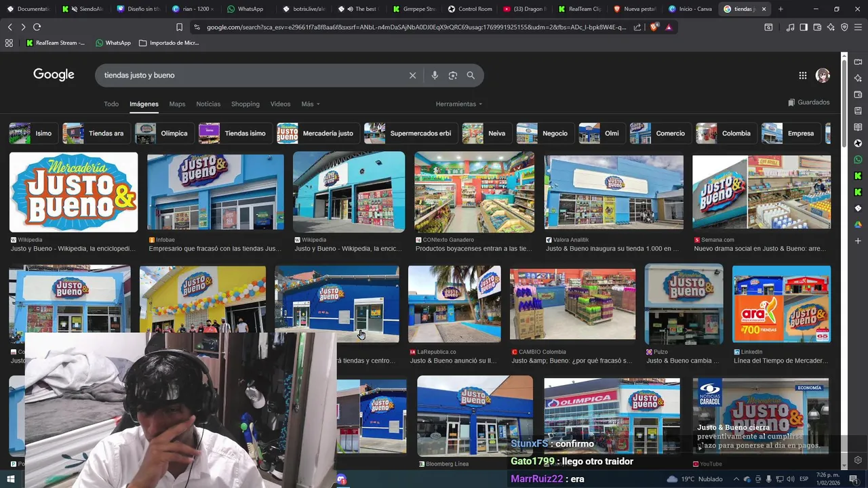Open the browser main hamburger menu
868x488 pixels.
(x=858, y=27)
